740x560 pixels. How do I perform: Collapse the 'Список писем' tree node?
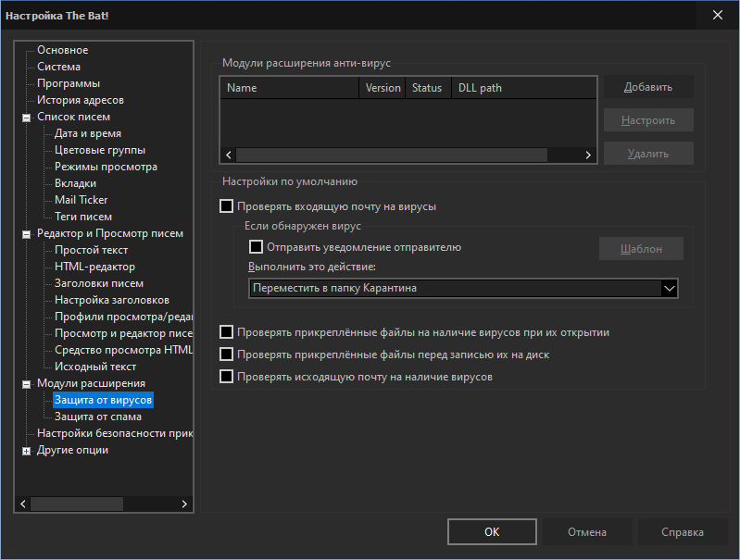click(x=27, y=118)
